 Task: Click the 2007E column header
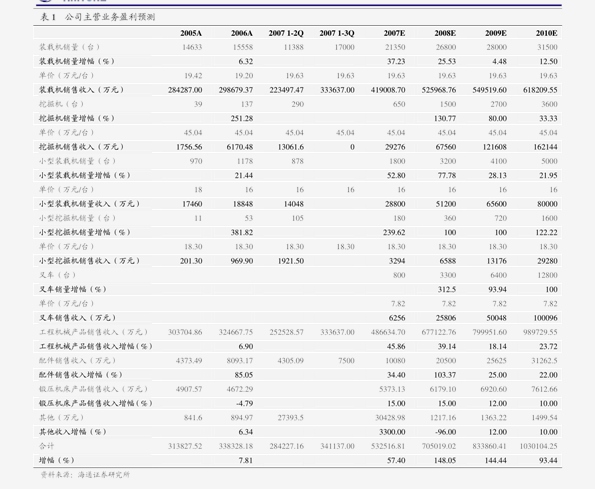394,33
